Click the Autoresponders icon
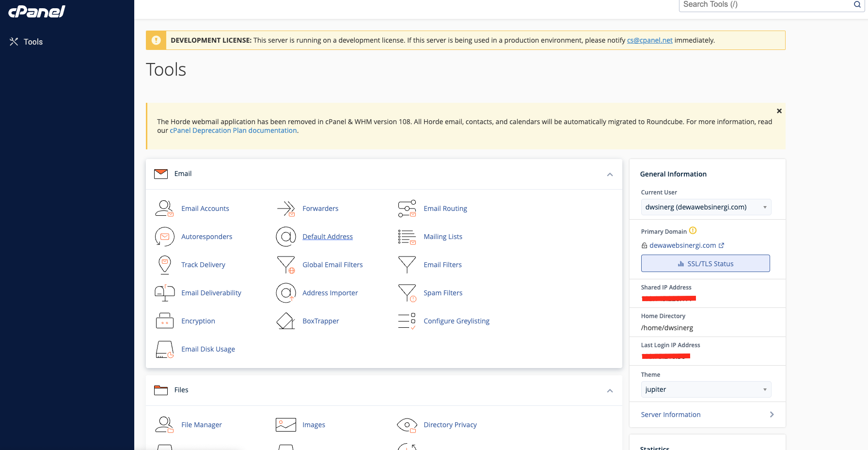This screenshot has width=868, height=450. (164, 237)
